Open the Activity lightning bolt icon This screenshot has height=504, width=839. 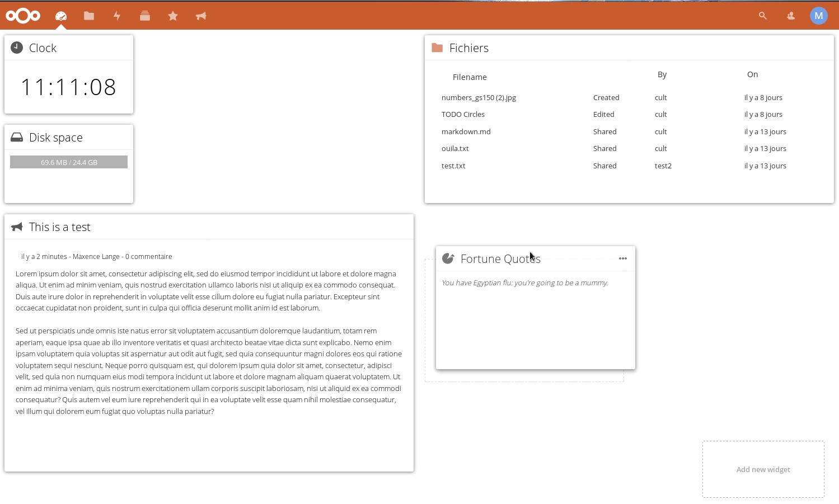117,16
